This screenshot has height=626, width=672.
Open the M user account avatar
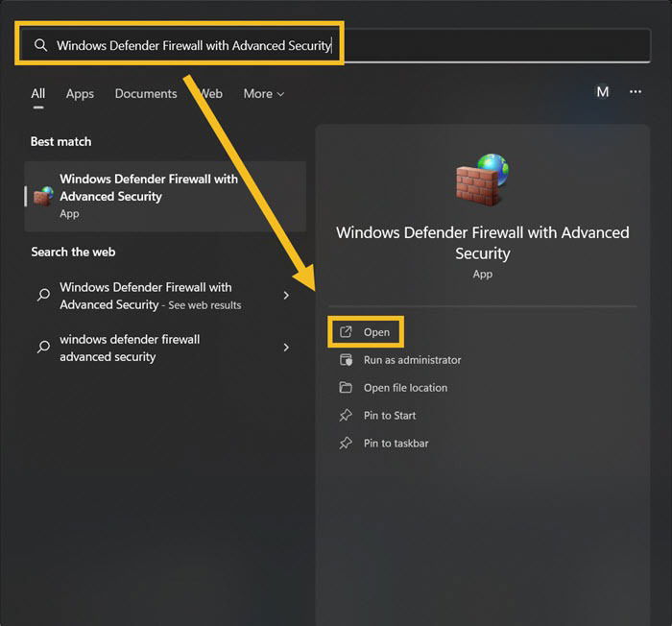[603, 92]
